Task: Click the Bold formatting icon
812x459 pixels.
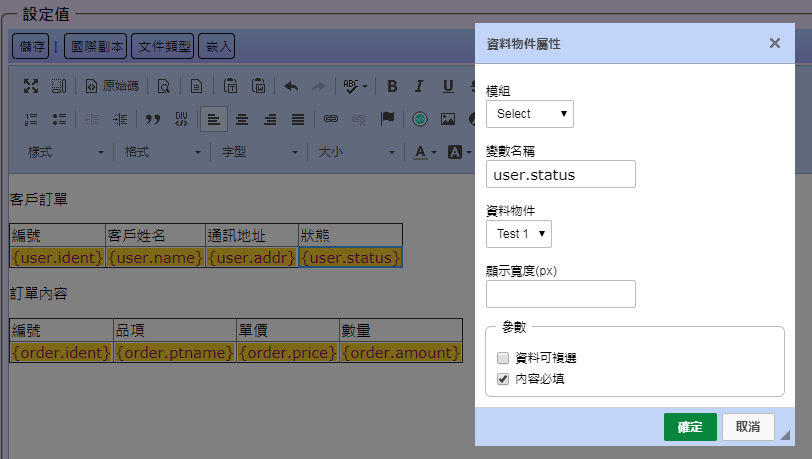Action: pyautogui.click(x=392, y=86)
